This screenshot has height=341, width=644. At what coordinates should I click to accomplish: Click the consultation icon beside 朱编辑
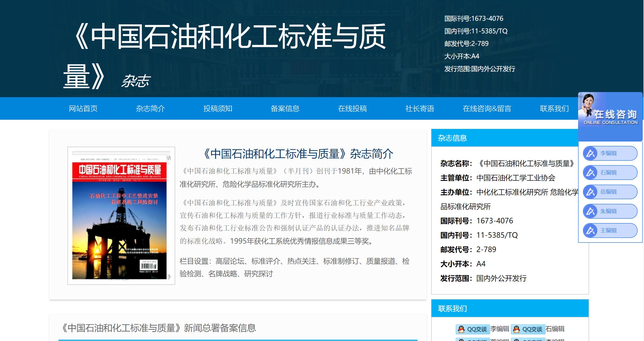click(591, 211)
